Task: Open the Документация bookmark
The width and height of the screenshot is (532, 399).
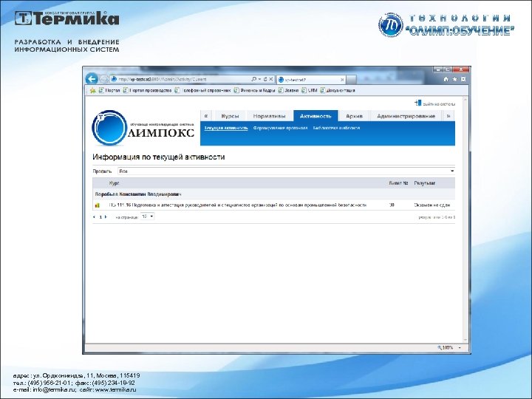Action: point(338,90)
